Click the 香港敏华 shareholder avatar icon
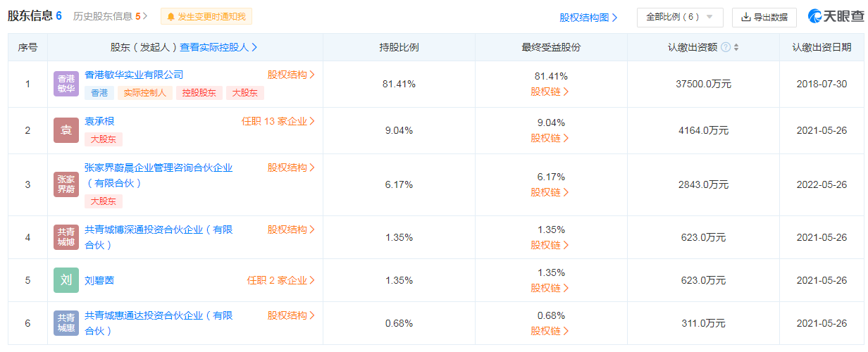868x352 pixels. coord(66,84)
